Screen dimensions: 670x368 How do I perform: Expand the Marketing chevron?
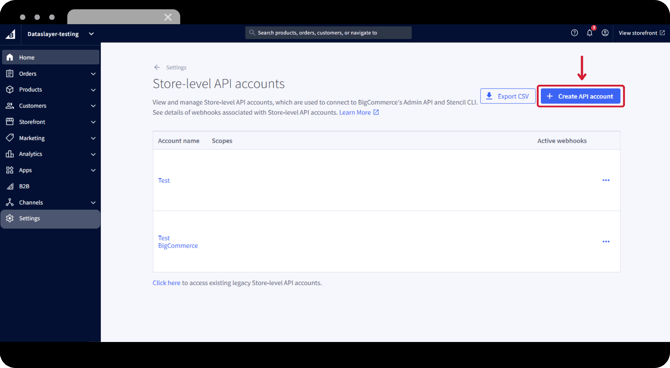point(93,138)
